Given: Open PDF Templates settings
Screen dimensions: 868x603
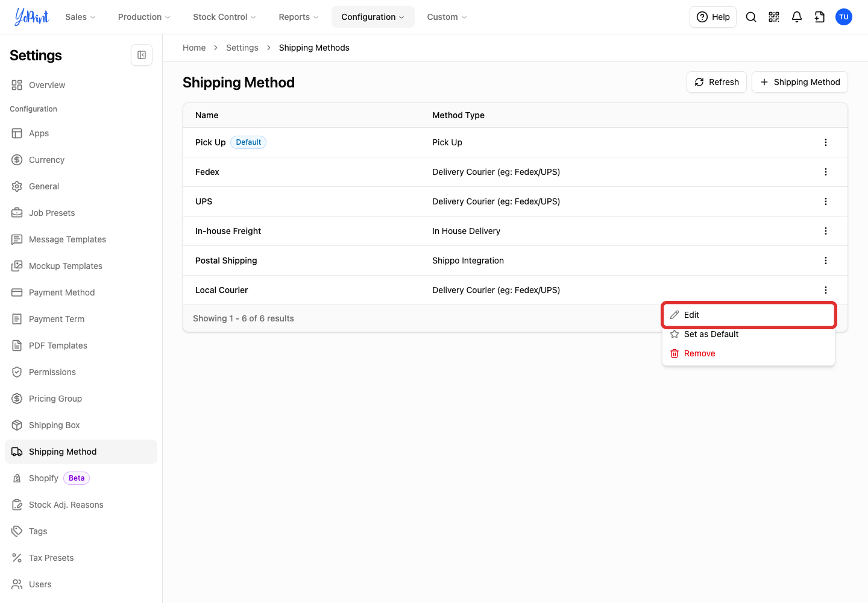Looking at the screenshot, I should click(x=81, y=346).
